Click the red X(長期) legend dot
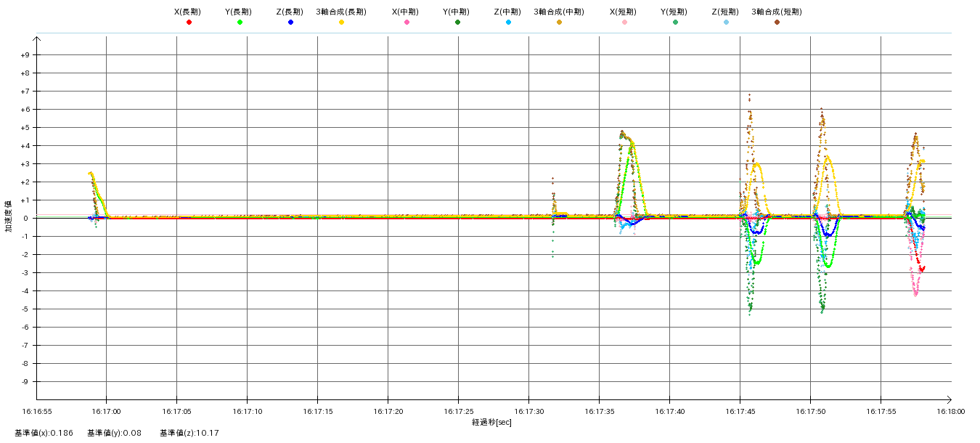 click(189, 23)
